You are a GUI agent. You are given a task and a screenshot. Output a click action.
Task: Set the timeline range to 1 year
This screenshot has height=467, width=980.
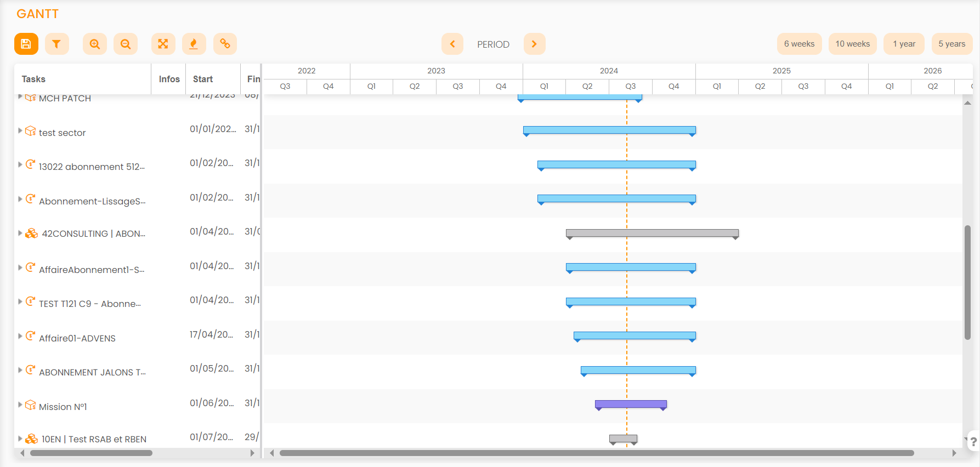(x=904, y=44)
